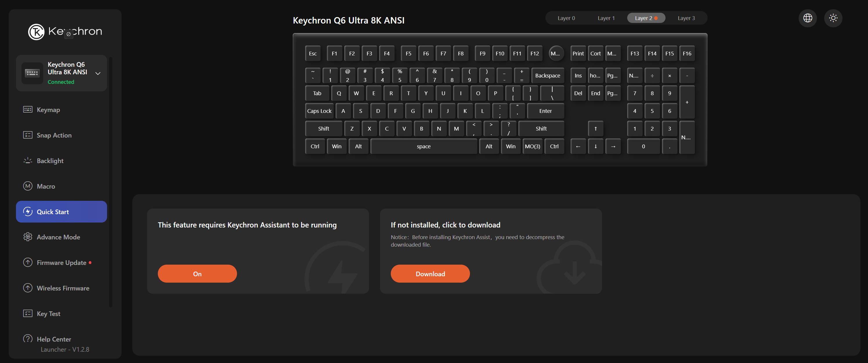Open Keymap from the sidebar
Viewport: 868px width, 363px height.
click(x=48, y=110)
